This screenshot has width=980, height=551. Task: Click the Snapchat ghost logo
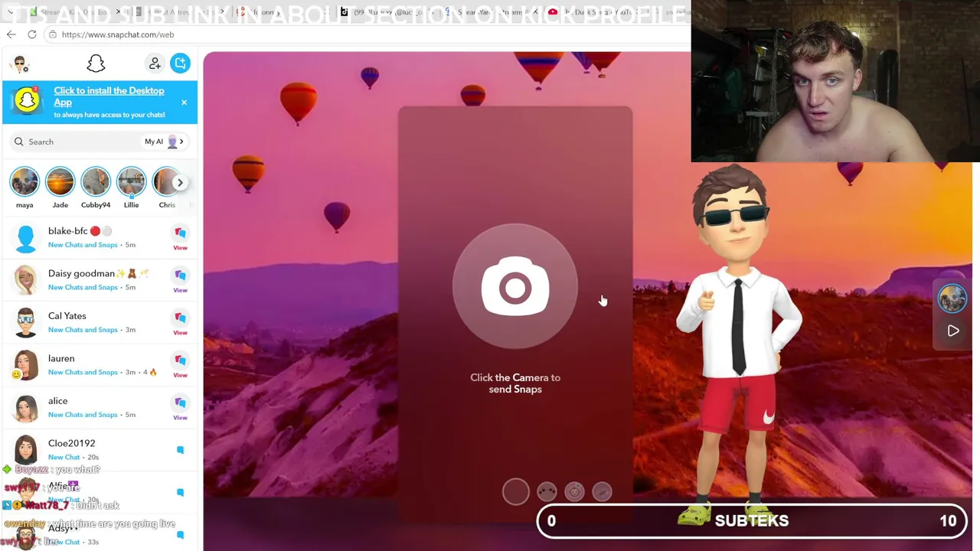(x=96, y=64)
